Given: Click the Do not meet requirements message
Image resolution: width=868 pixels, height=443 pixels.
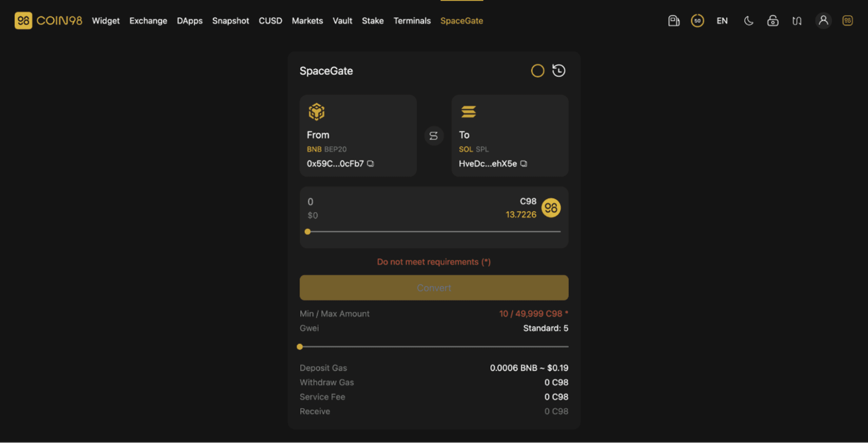Looking at the screenshot, I should click(x=434, y=262).
